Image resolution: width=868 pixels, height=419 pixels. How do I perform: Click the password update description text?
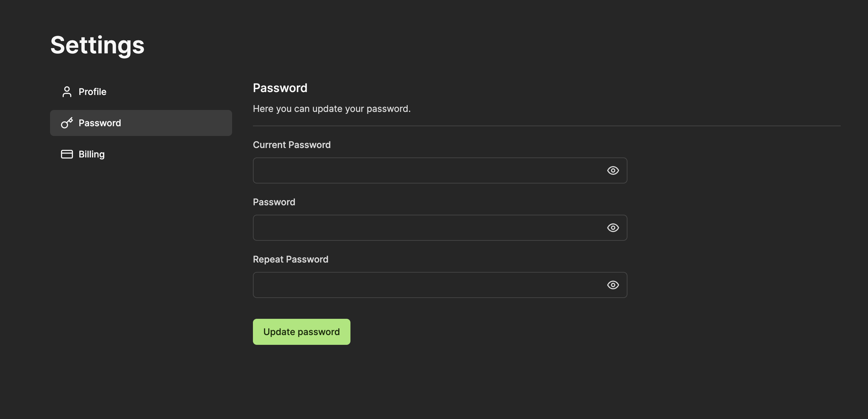click(x=332, y=109)
